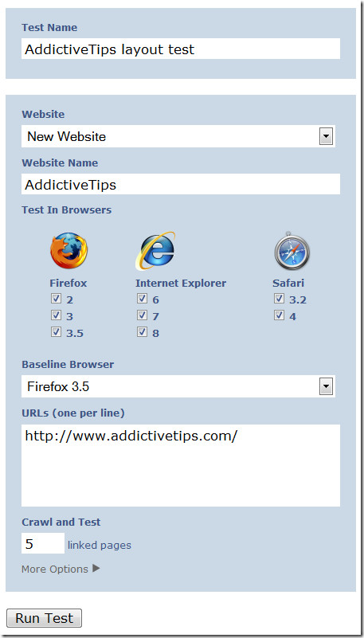Click the URLs (one per line) label
Viewport: 364px width, 638px height.
(x=73, y=413)
